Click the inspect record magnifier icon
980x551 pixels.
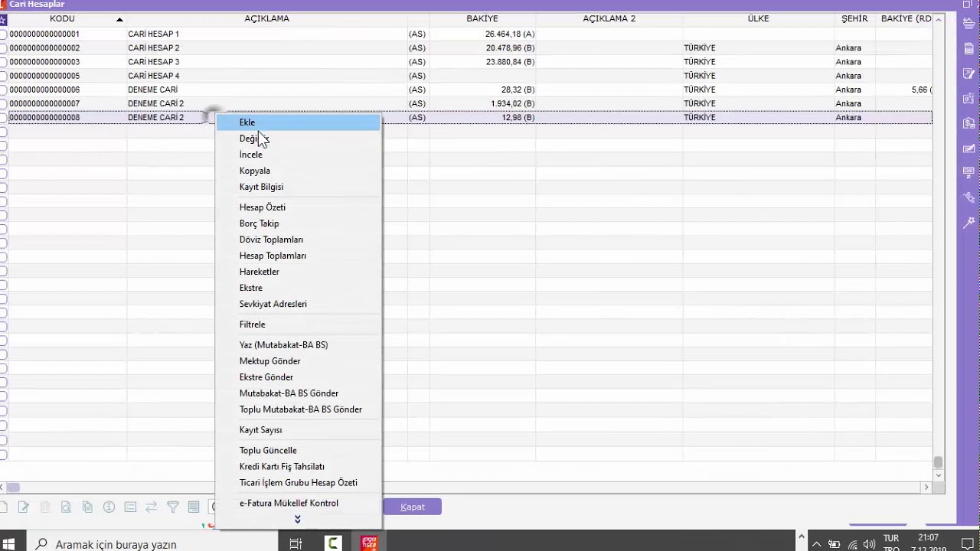67,507
